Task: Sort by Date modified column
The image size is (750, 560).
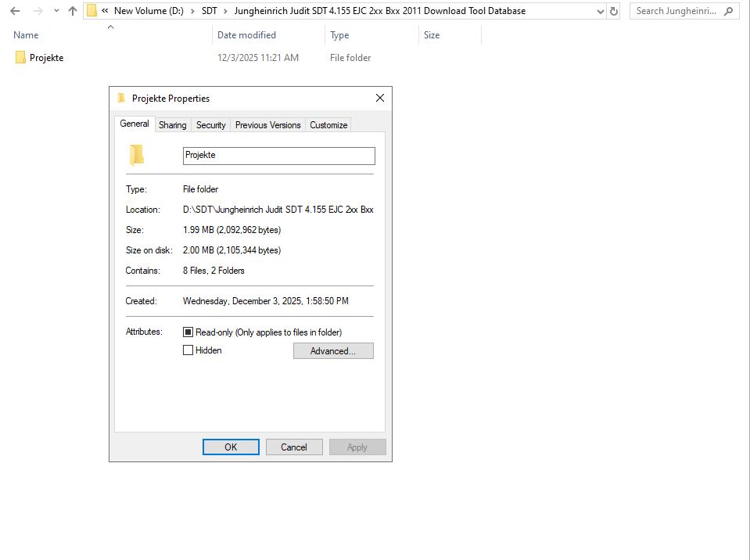Action: pyautogui.click(x=246, y=35)
